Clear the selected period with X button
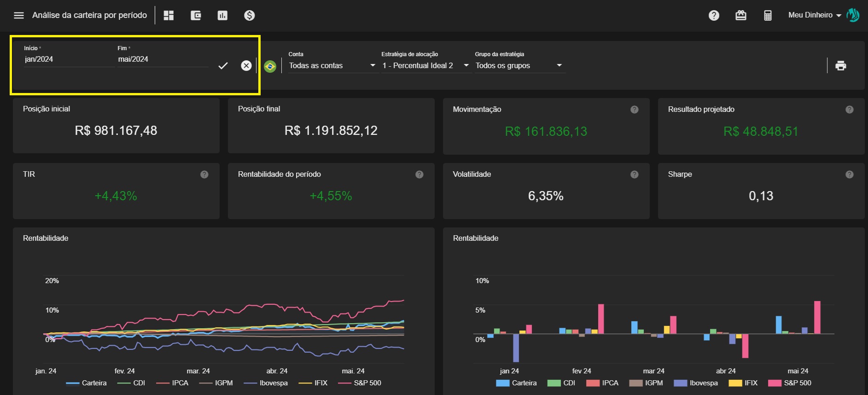This screenshot has width=868, height=395. pyautogui.click(x=246, y=66)
